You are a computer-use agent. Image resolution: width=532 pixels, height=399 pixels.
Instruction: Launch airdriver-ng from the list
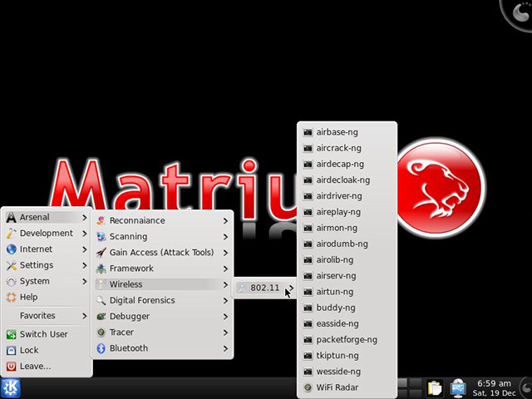pyautogui.click(x=347, y=196)
